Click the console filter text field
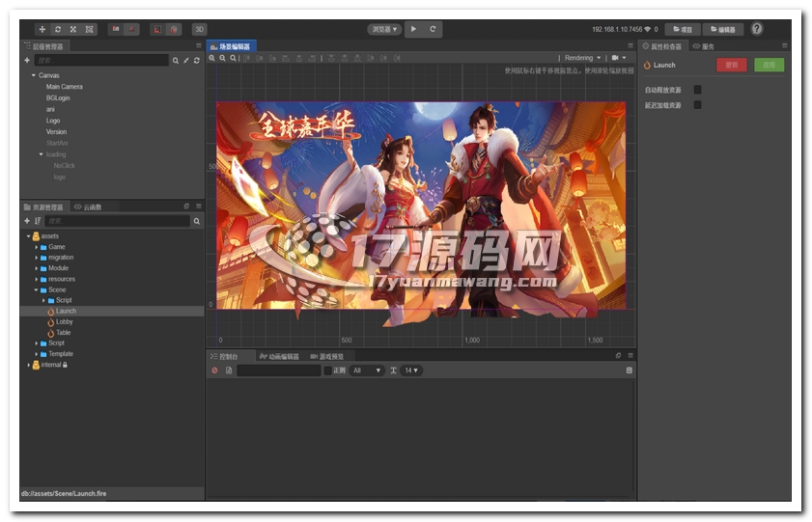Screen dimensions: 812x522 [279, 371]
